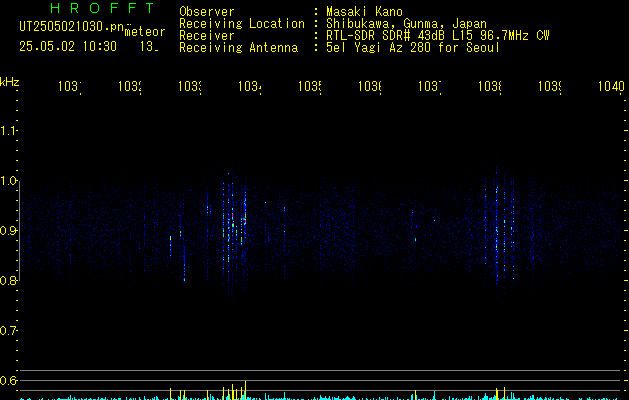629x400 pixels.
Task: Click the 0.7 kHz frequency axis label
Action: pos(9,331)
